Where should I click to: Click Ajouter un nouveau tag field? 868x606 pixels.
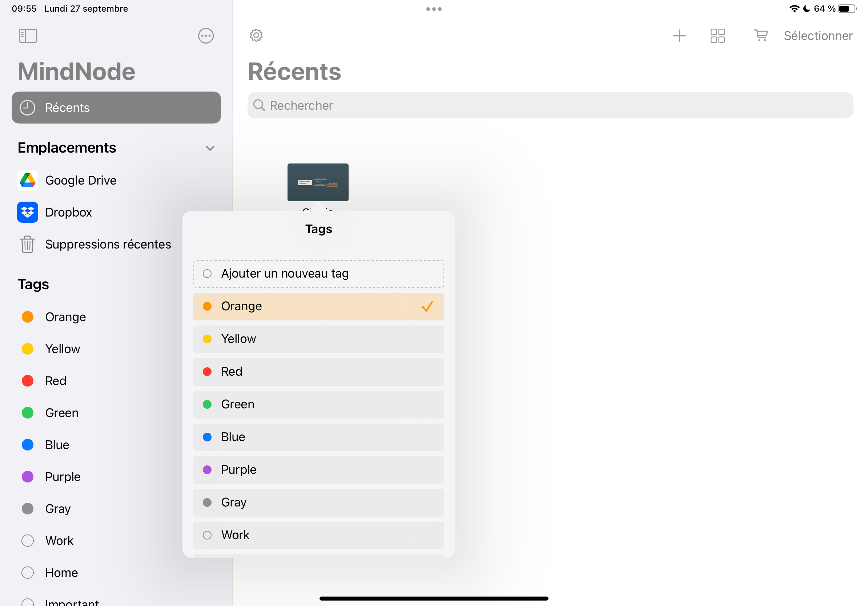coord(318,274)
